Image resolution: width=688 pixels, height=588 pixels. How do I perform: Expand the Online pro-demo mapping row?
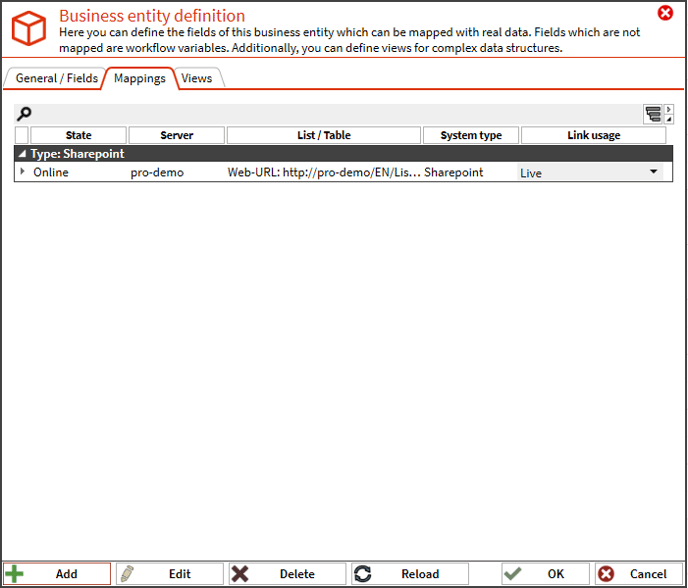pyautogui.click(x=22, y=172)
